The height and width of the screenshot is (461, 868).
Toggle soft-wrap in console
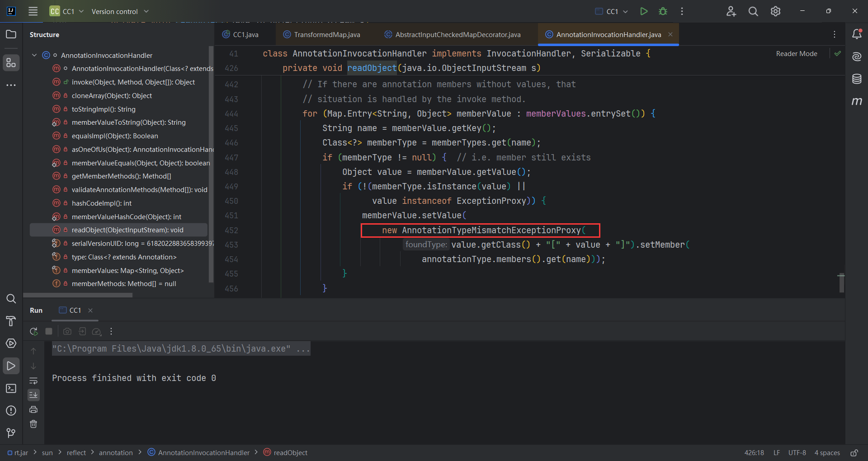[x=33, y=381]
